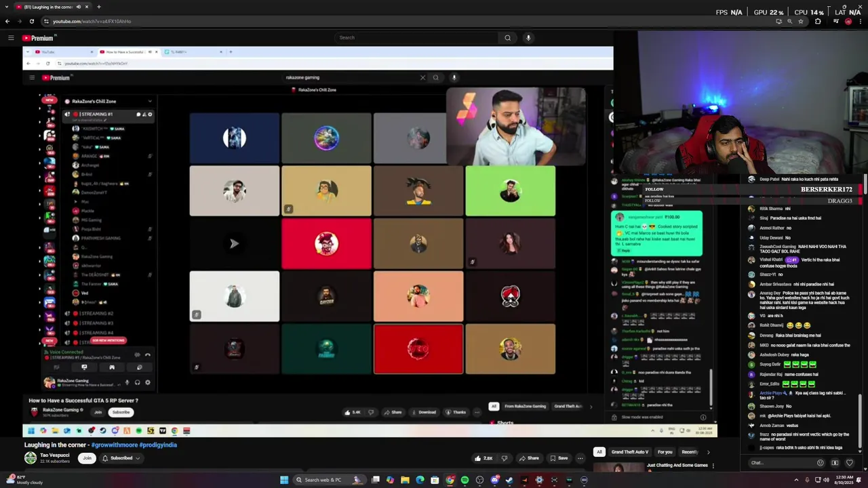Go back in browser
This screenshot has height=488, width=868.
click(7, 21)
